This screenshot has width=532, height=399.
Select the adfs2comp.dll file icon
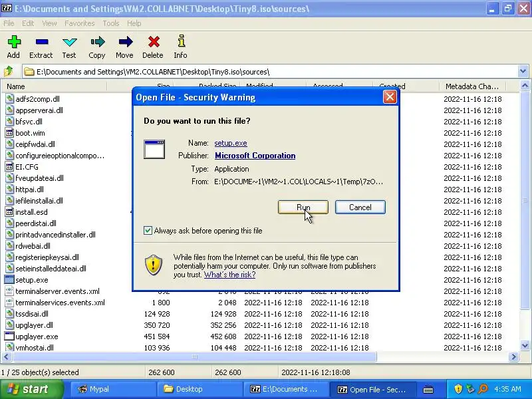click(x=9, y=98)
